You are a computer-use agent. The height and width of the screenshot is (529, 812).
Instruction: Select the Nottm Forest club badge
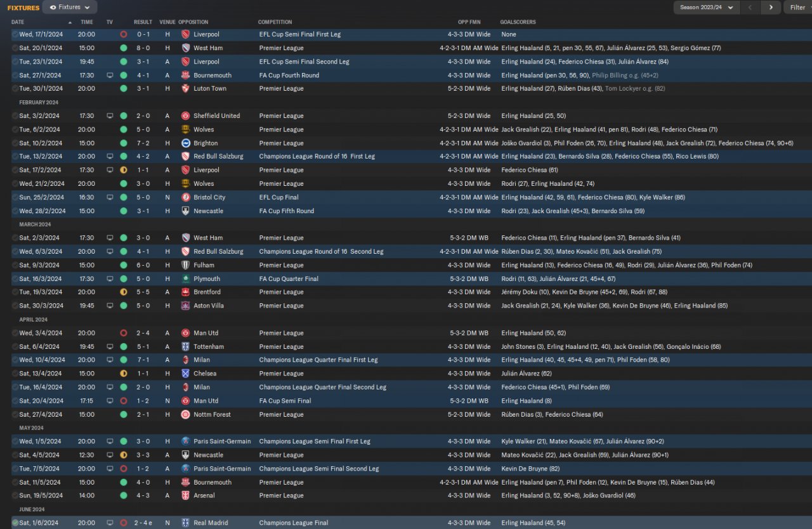pyautogui.click(x=185, y=415)
